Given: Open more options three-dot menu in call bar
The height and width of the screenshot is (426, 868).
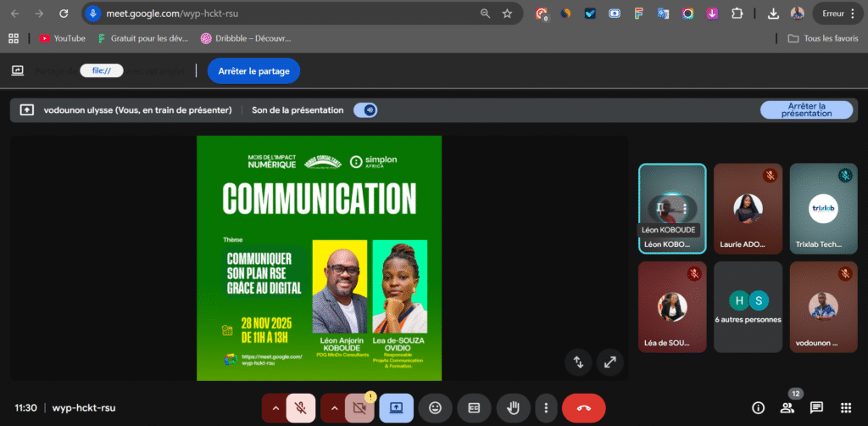Looking at the screenshot, I should pyautogui.click(x=546, y=408).
